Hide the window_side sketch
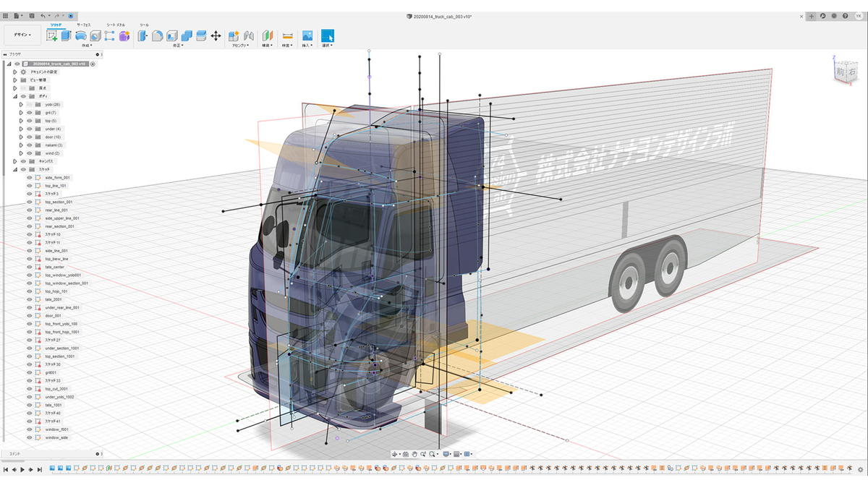Viewport: 868px width, 488px height. point(30,437)
